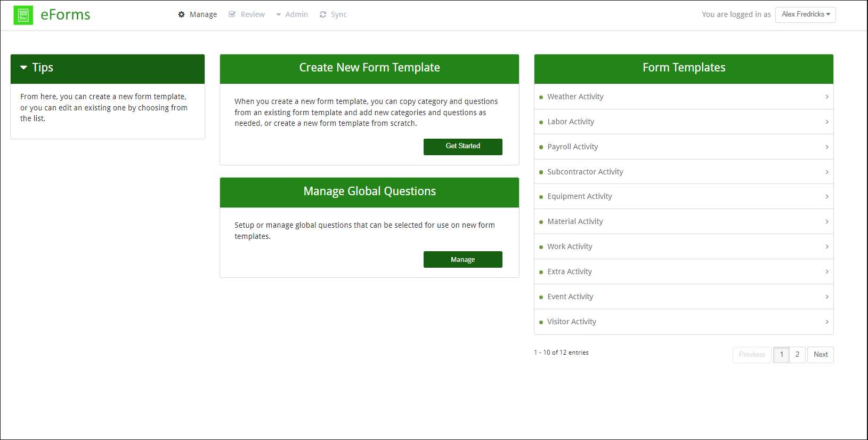Open the Equipment Activity template
868x440 pixels.
pyautogui.click(x=684, y=196)
